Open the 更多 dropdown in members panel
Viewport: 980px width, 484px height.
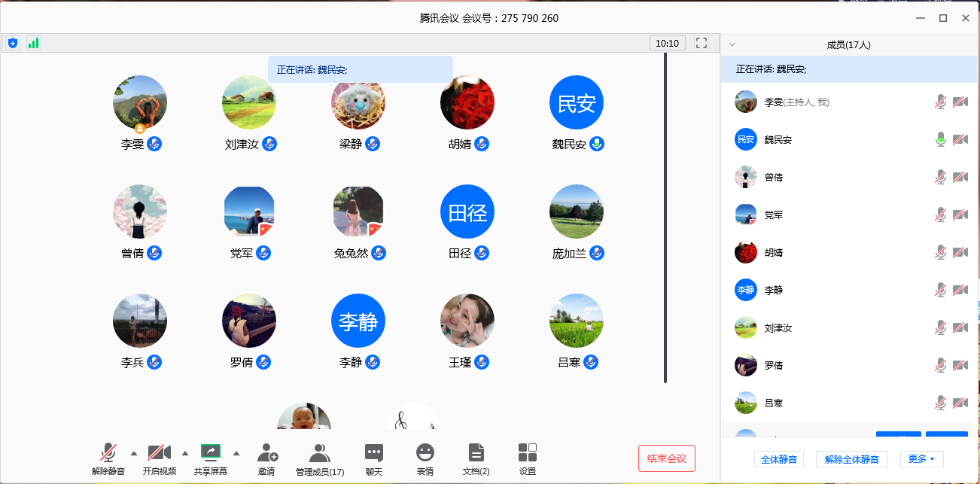click(921, 459)
